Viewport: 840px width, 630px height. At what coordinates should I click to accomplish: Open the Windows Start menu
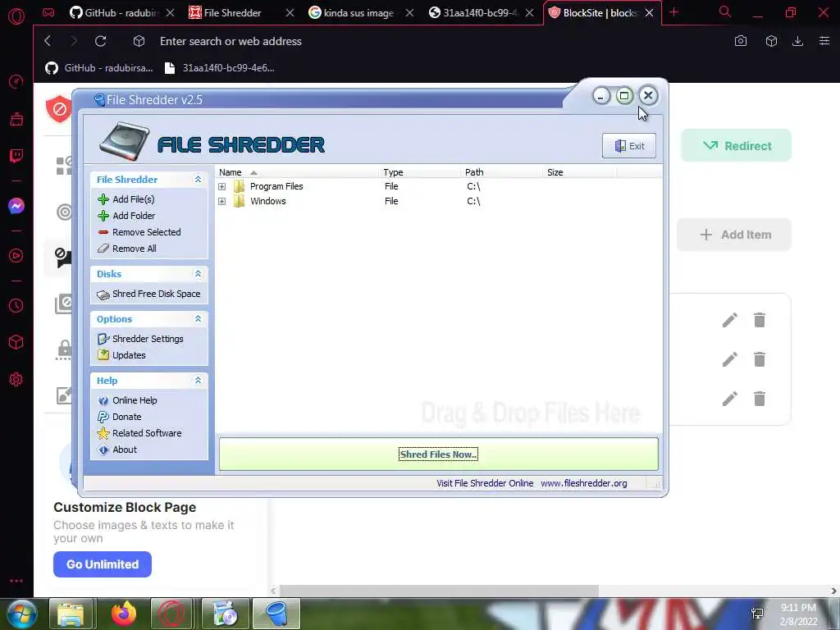22,614
